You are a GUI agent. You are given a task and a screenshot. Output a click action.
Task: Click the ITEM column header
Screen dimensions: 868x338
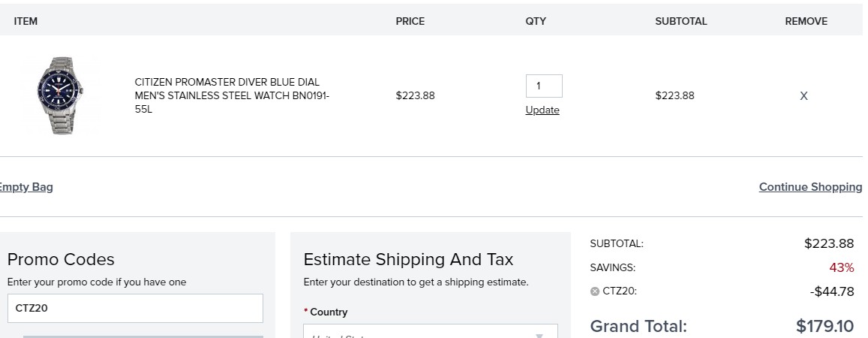point(26,21)
